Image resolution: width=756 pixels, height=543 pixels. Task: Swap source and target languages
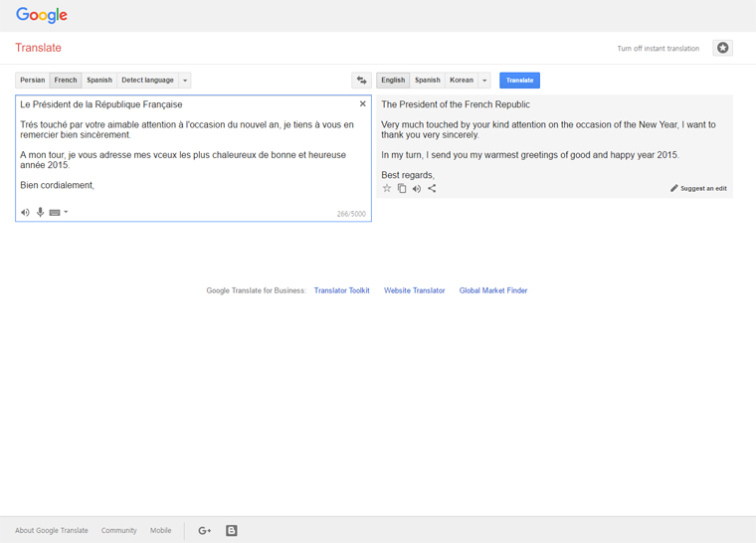(361, 81)
